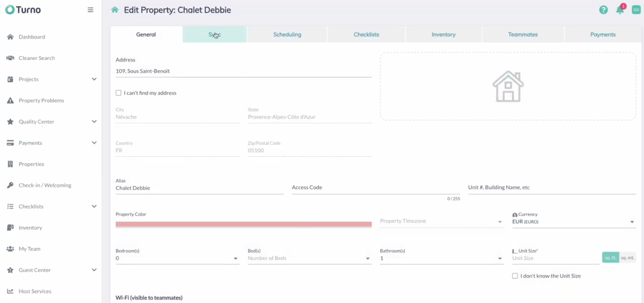The height and width of the screenshot is (303, 644).
Task: Switch unit size to sq. mt.
Action: pyautogui.click(x=627, y=258)
